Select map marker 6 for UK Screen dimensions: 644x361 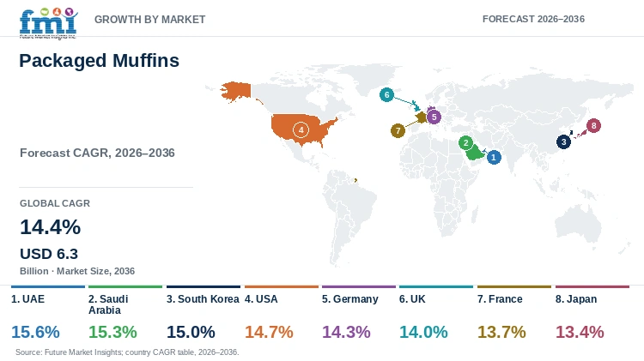(386, 95)
